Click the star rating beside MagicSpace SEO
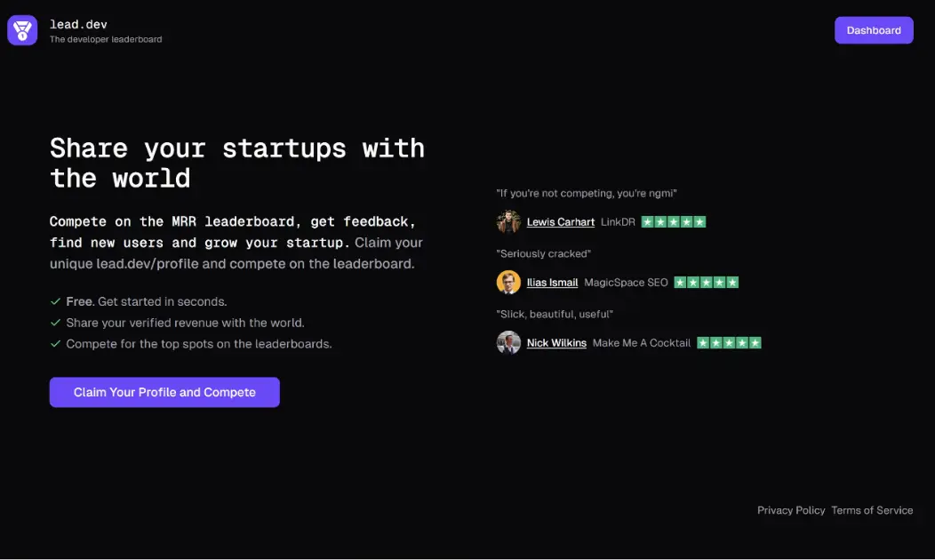Screen dimensions: 935x560 coord(707,282)
